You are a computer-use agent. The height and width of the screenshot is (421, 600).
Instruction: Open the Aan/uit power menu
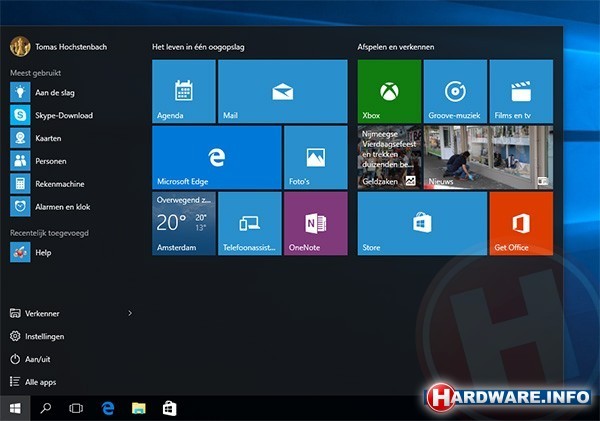pos(38,359)
